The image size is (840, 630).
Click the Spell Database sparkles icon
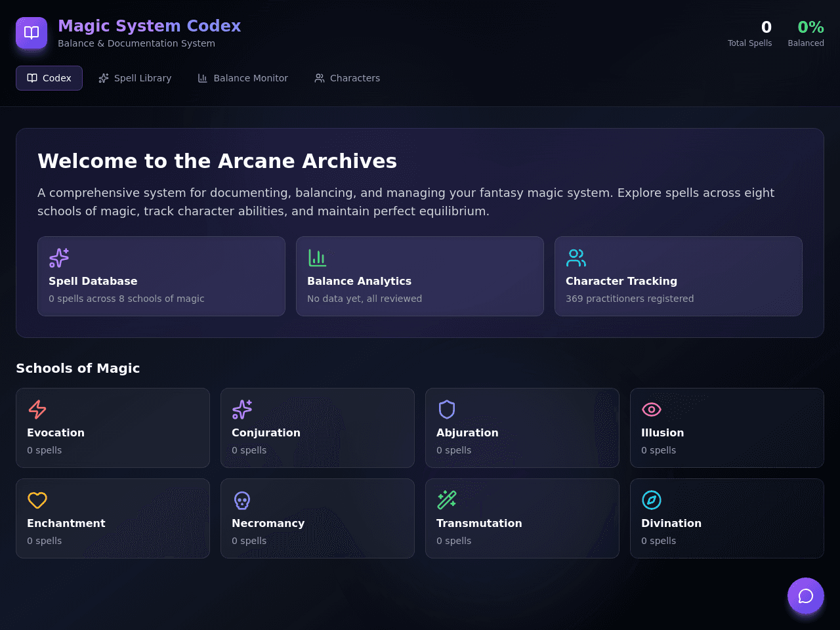59,258
